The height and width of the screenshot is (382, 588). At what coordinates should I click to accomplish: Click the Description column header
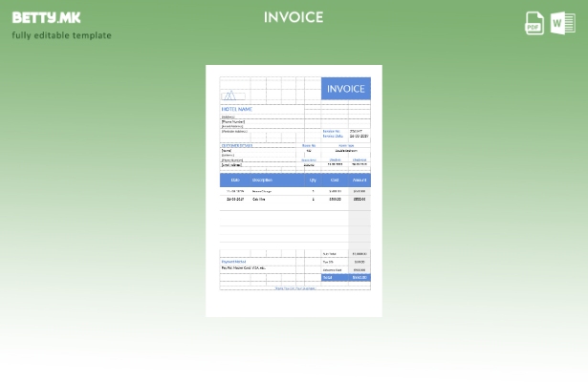pyautogui.click(x=262, y=180)
